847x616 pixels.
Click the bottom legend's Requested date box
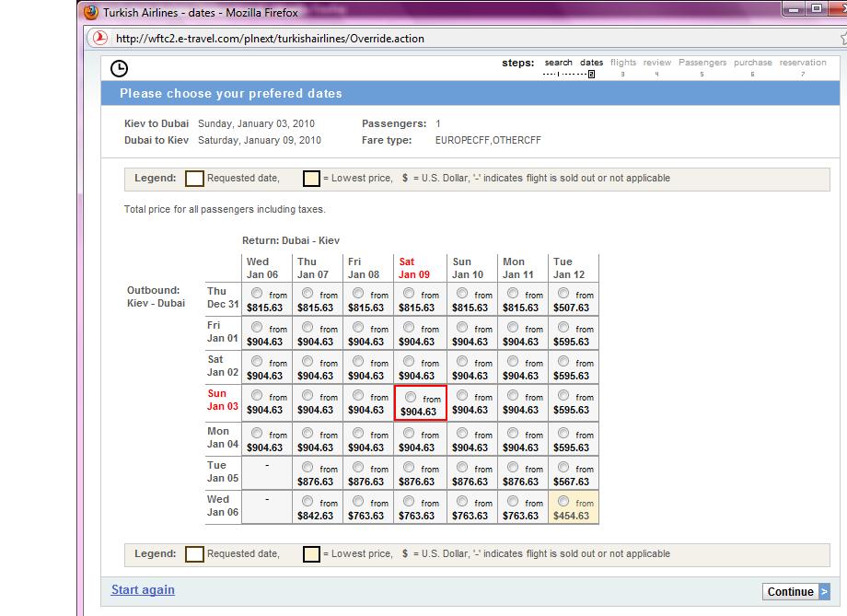(x=195, y=554)
